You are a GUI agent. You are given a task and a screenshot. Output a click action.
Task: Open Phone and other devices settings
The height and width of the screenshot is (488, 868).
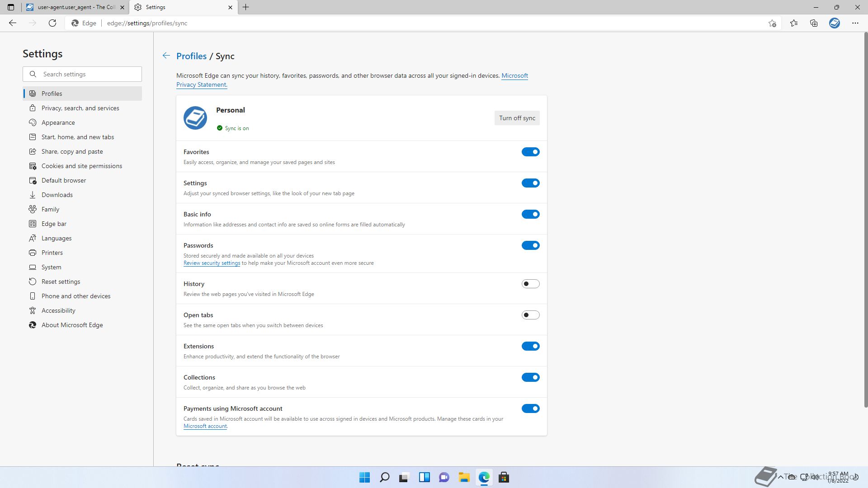82,296
